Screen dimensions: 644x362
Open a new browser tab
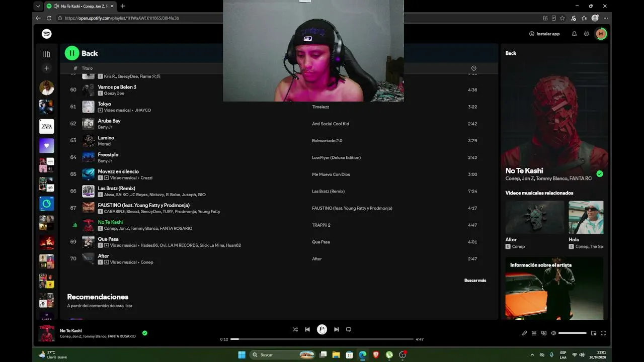[123, 6]
